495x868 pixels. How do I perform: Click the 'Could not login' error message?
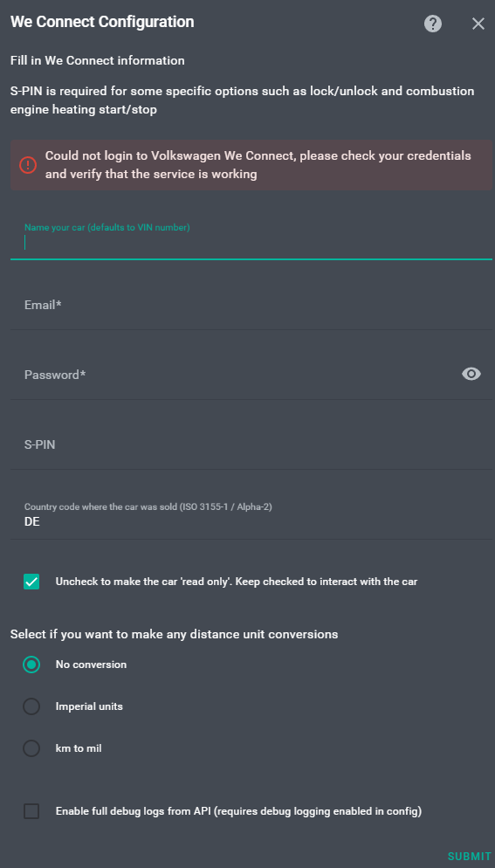coord(258,165)
